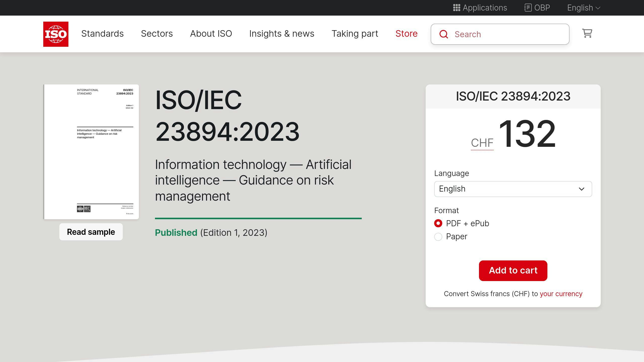Open the standard's cover page thumbnail
This screenshot has height=362, width=644.
(91, 152)
